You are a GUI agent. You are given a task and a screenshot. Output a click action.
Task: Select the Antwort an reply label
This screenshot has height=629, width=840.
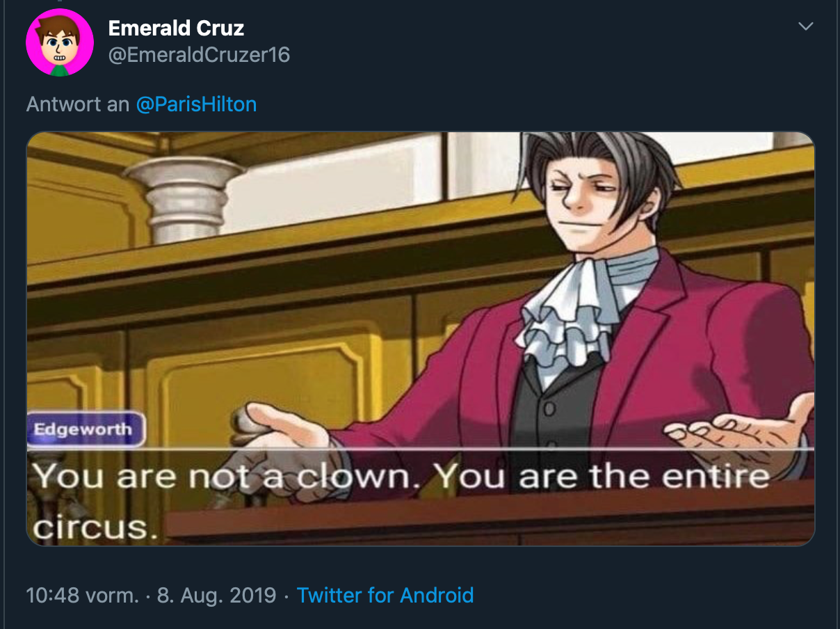coord(78,104)
